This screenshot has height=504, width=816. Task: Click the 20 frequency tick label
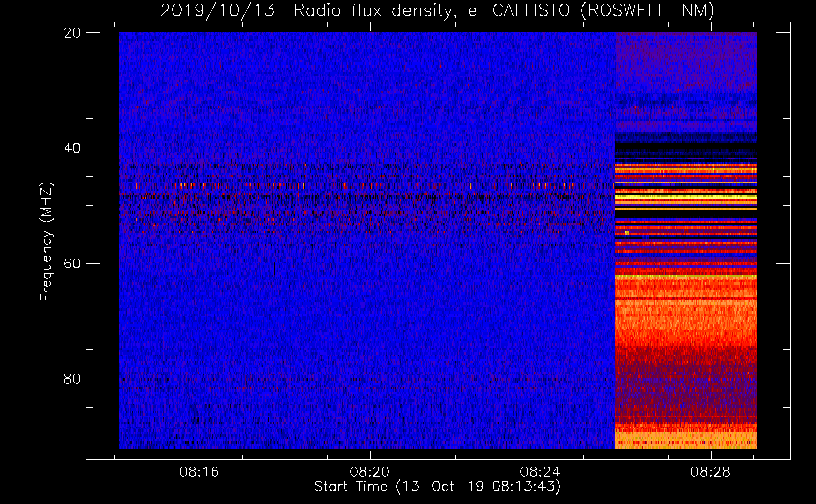[72, 33]
